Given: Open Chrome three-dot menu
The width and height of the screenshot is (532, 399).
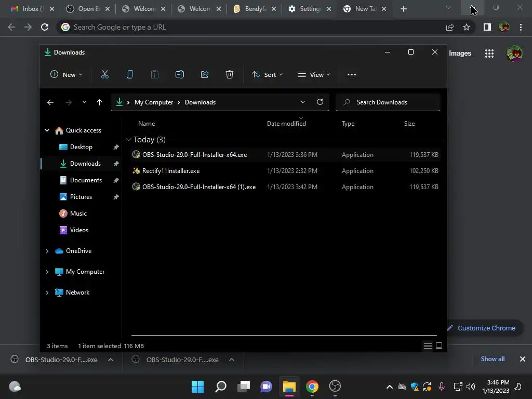Looking at the screenshot, I should pyautogui.click(x=521, y=27).
